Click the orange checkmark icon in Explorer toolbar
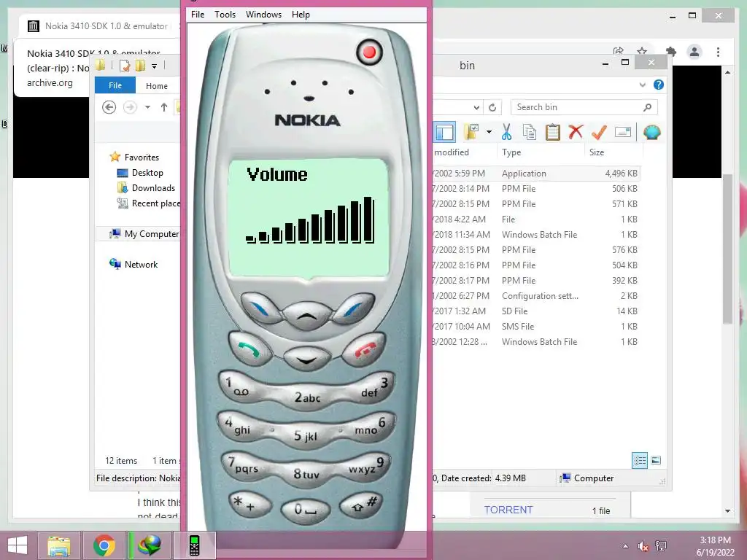The image size is (747, 560). (599, 132)
